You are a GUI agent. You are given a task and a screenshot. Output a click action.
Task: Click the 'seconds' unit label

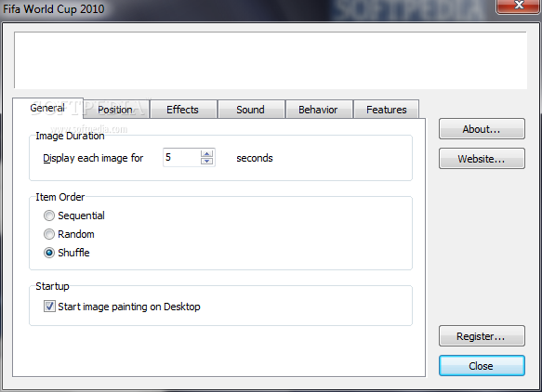(x=255, y=158)
